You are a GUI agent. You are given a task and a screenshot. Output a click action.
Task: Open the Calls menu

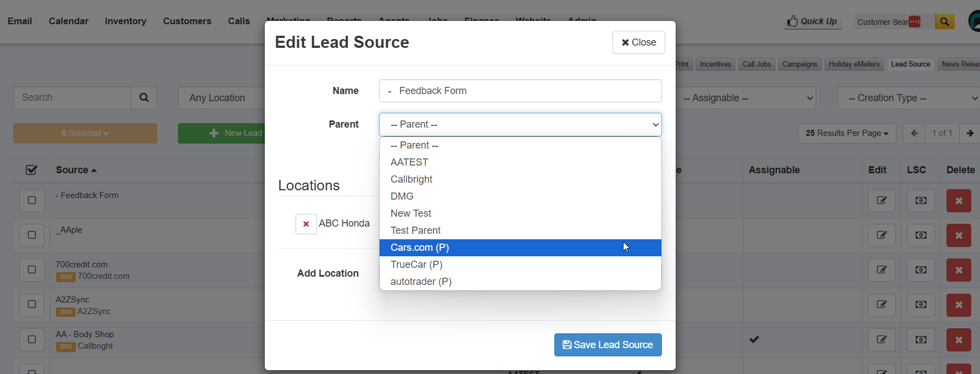(239, 21)
